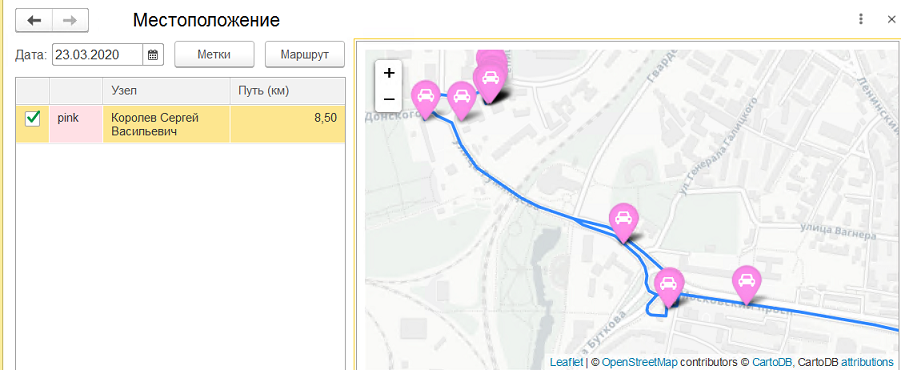The width and height of the screenshot is (901, 370).
Task: Click the Маршрут button
Action: tap(305, 55)
